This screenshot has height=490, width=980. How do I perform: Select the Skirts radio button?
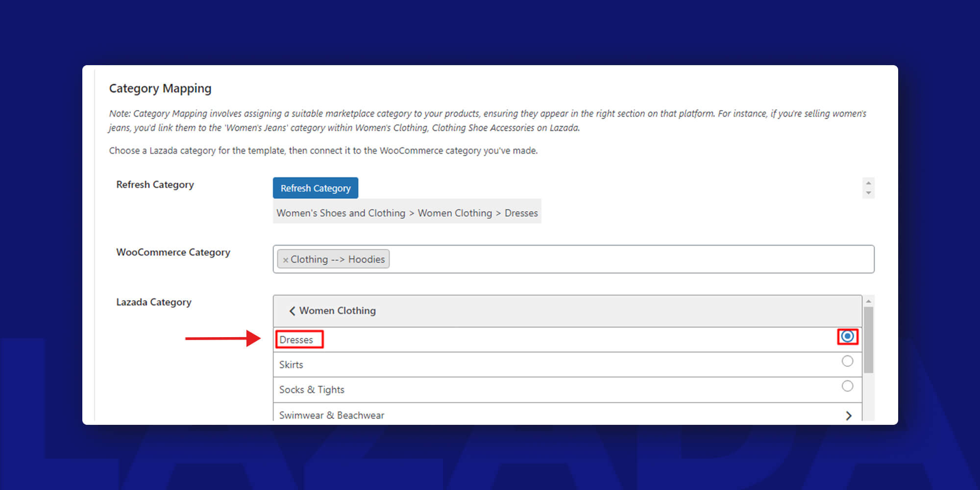click(x=847, y=361)
